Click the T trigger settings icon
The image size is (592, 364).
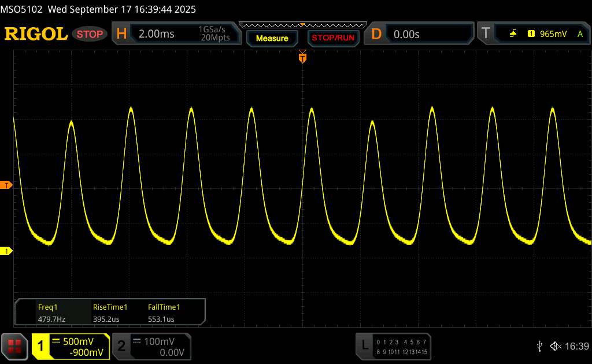click(x=486, y=34)
